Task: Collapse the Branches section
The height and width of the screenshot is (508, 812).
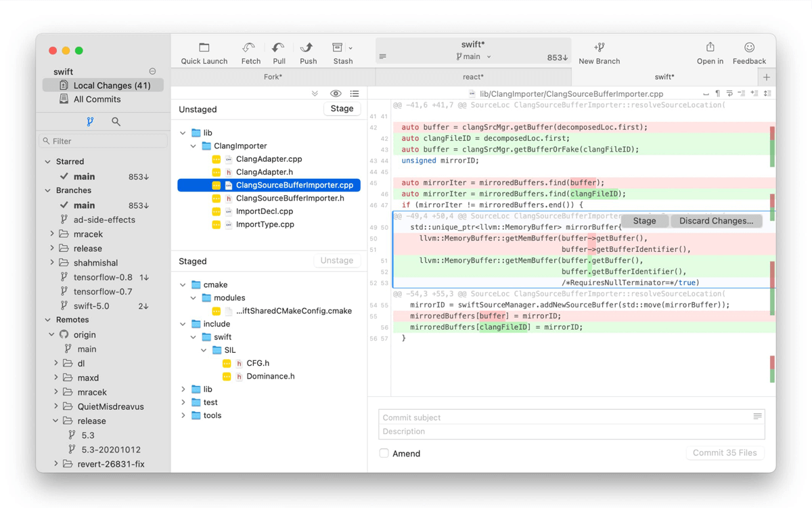Action: [x=47, y=191]
